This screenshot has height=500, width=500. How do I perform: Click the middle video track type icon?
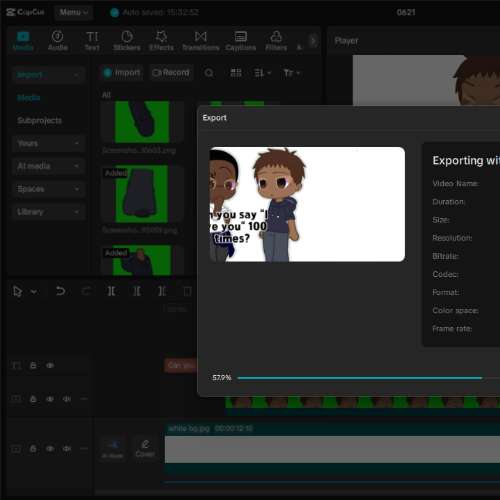pos(17,399)
